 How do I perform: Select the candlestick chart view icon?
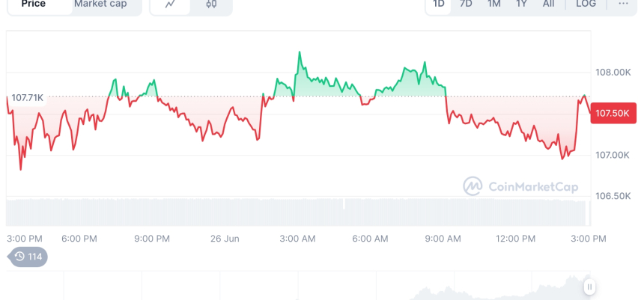pyautogui.click(x=211, y=4)
